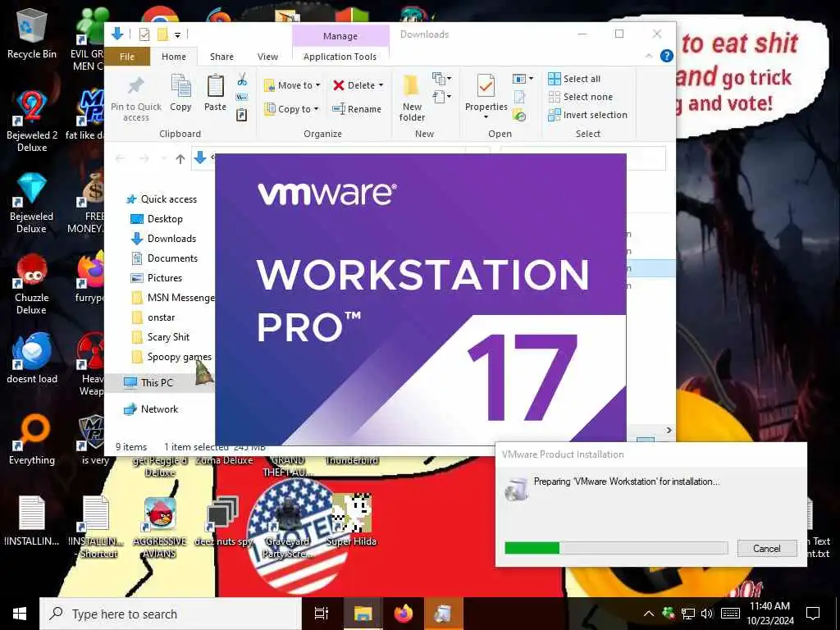Click the Edit icon below Open dropdown
The height and width of the screenshot is (630, 840).
pyautogui.click(x=519, y=97)
